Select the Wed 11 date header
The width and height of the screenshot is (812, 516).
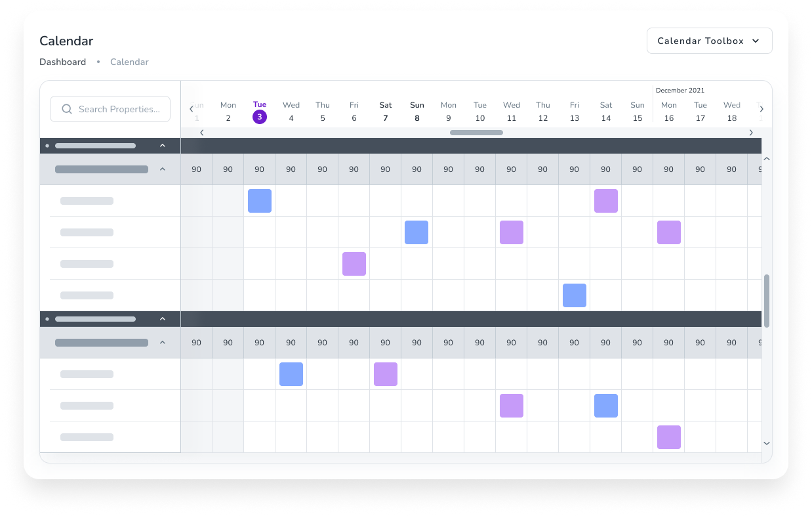pos(512,112)
